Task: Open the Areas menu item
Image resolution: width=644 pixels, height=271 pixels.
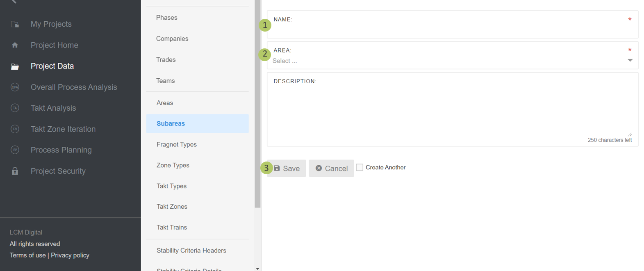Action: coord(165,103)
